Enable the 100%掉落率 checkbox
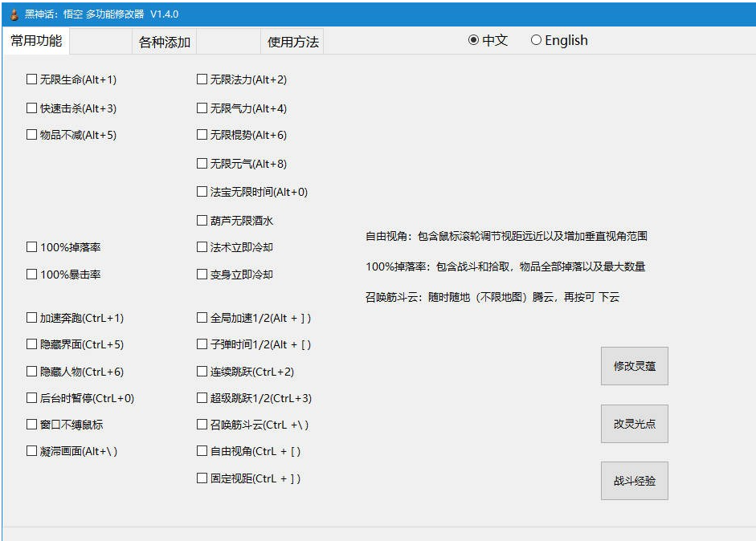The image size is (756, 541). click(x=32, y=247)
